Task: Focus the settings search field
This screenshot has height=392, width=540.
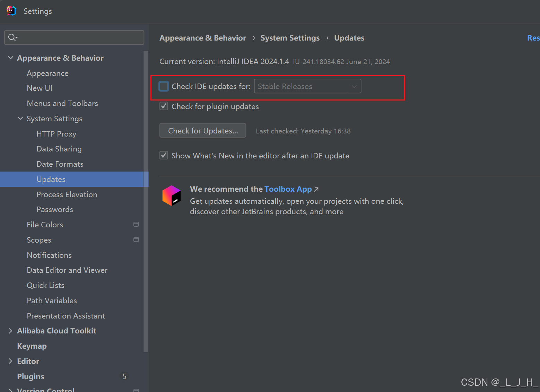Action: point(74,37)
